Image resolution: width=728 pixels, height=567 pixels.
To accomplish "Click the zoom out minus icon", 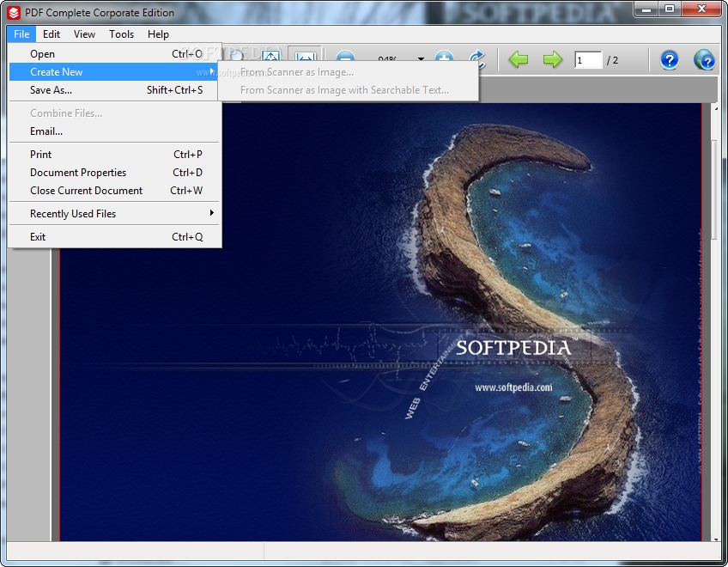I will coord(345,57).
